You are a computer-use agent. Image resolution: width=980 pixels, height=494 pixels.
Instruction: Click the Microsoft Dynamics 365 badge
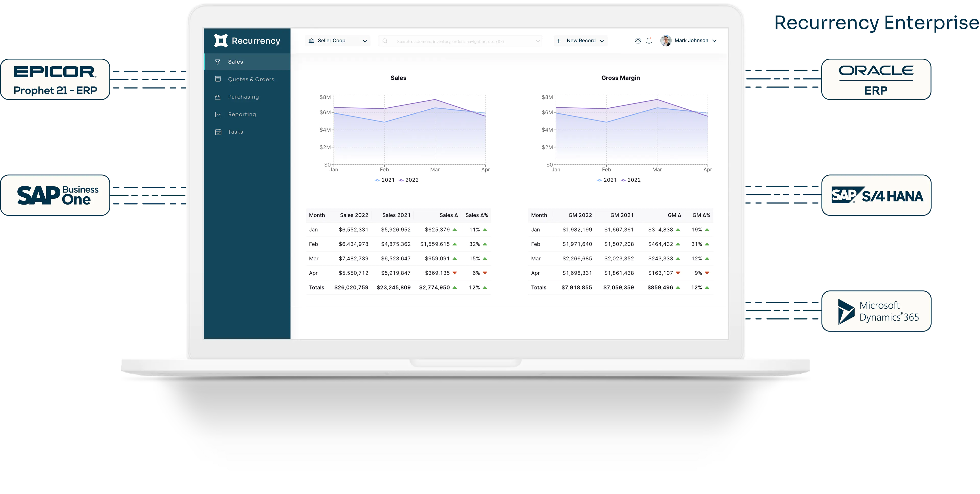click(876, 311)
